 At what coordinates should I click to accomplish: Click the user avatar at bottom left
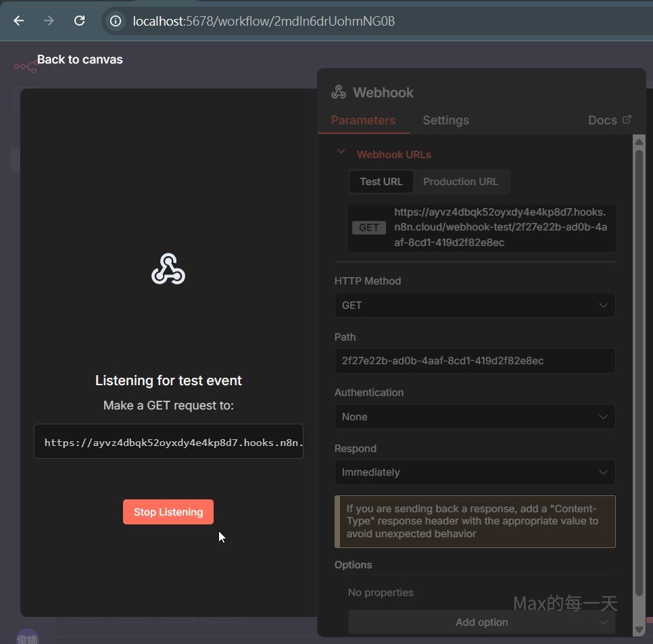pyautogui.click(x=28, y=638)
